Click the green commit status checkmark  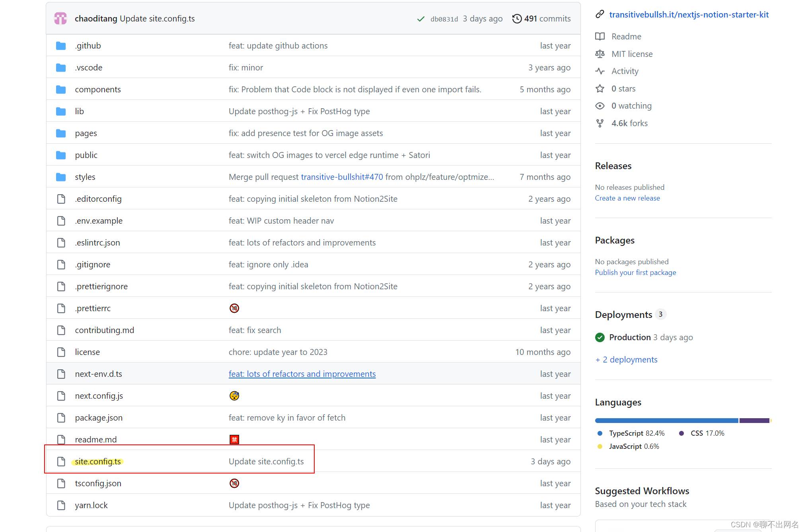point(420,19)
